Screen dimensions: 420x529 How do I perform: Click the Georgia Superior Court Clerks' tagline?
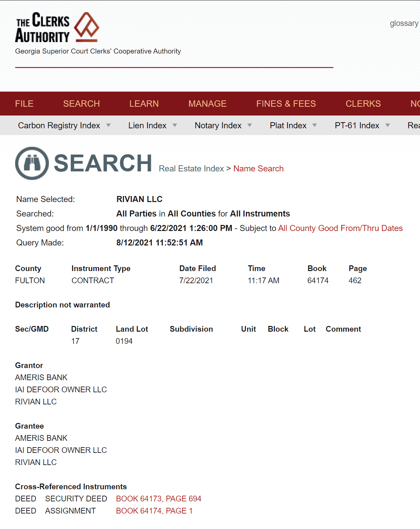point(98,51)
